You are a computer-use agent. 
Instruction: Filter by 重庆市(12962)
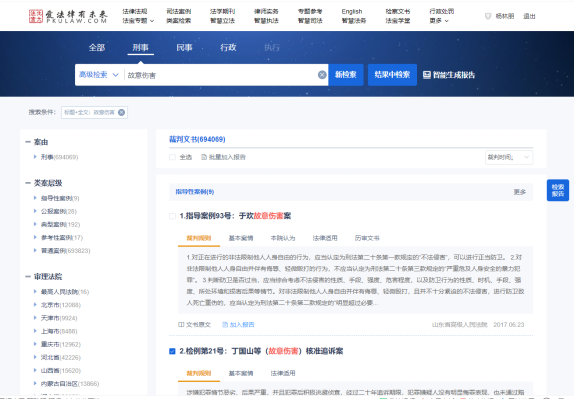pos(61,344)
